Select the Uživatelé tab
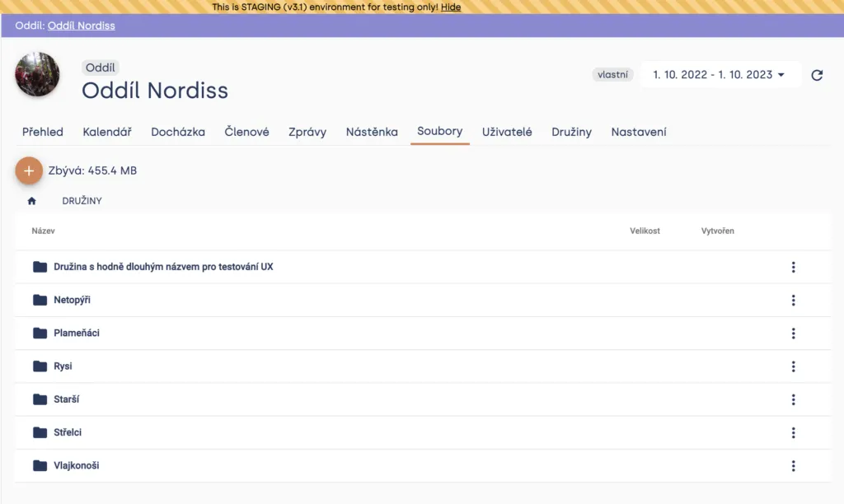Viewport: 844px width, 504px height. tap(507, 132)
